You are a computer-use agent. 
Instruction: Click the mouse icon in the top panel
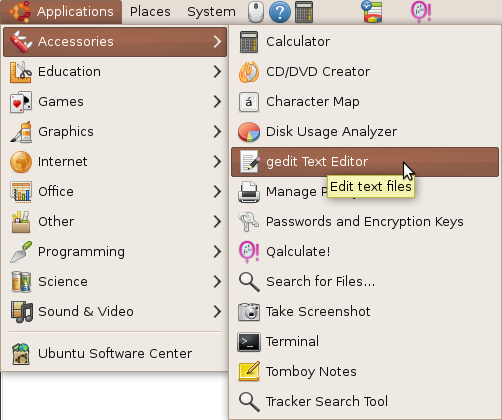coord(256,12)
